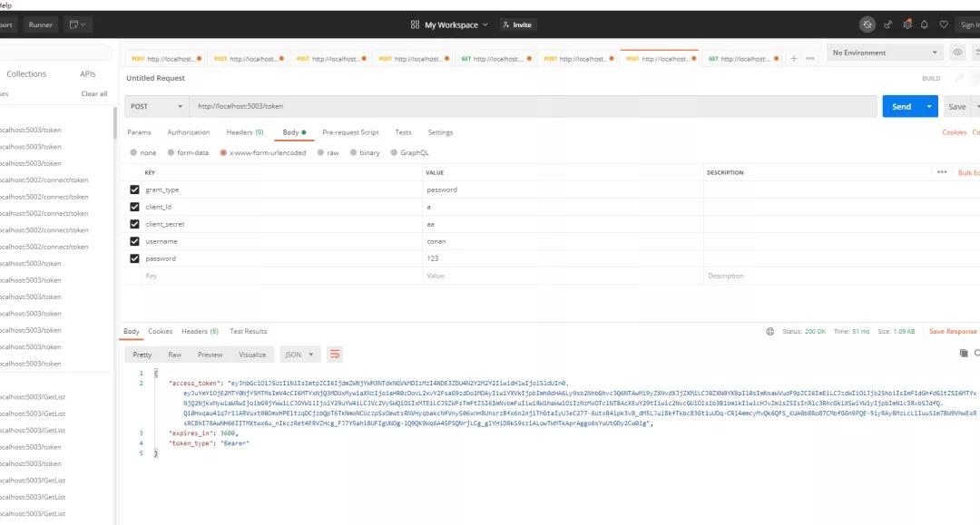Screen dimensions: 980x525
Task: Click the network globe icon near Status
Action: pyautogui.click(x=770, y=332)
